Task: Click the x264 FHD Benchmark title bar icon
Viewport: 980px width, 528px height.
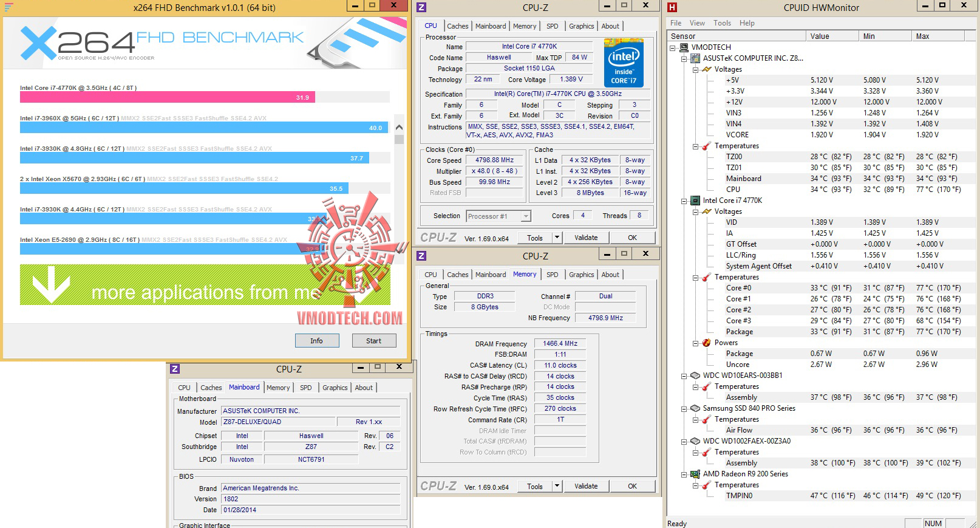Action: pos(9,7)
